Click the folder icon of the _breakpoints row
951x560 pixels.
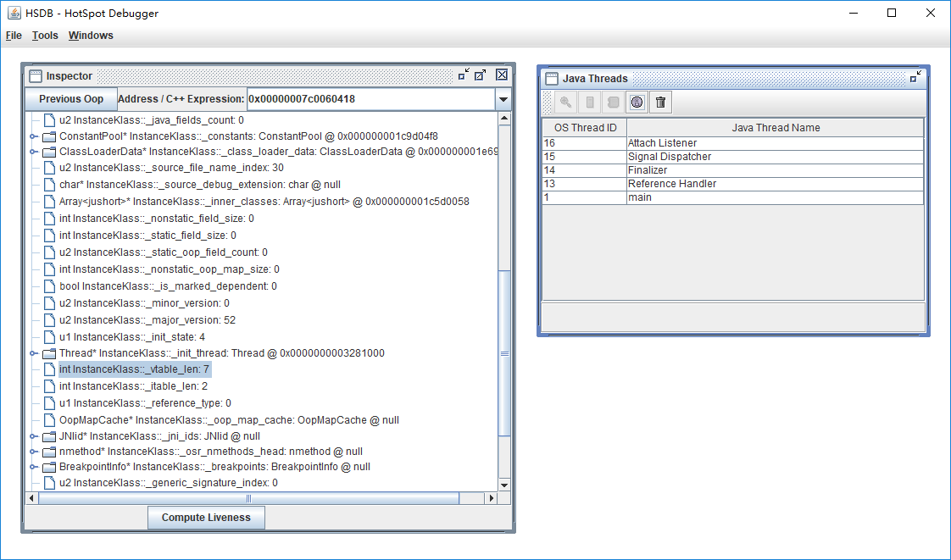click(x=49, y=468)
